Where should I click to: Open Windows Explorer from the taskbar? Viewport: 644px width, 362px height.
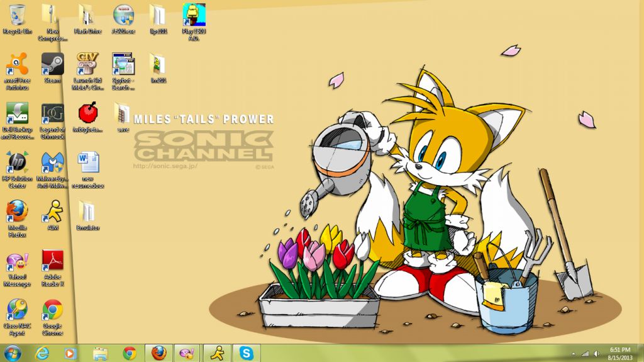[x=100, y=353]
